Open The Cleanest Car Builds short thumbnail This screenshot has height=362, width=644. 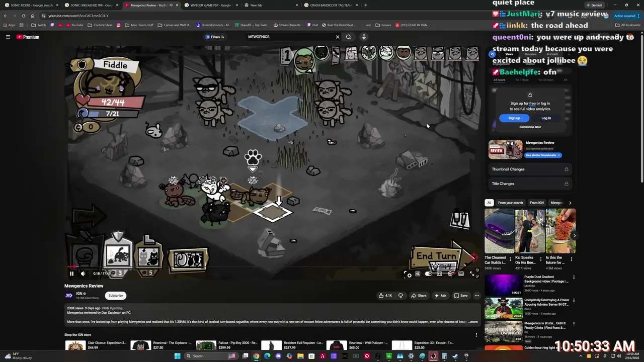pyautogui.click(x=499, y=231)
